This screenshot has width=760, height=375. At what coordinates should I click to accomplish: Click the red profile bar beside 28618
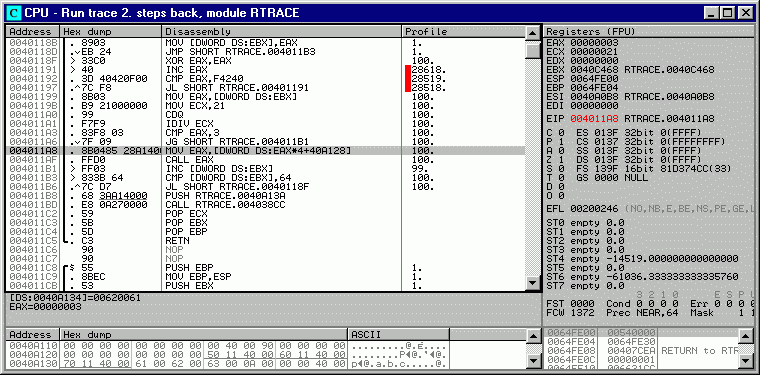[x=408, y=69]
